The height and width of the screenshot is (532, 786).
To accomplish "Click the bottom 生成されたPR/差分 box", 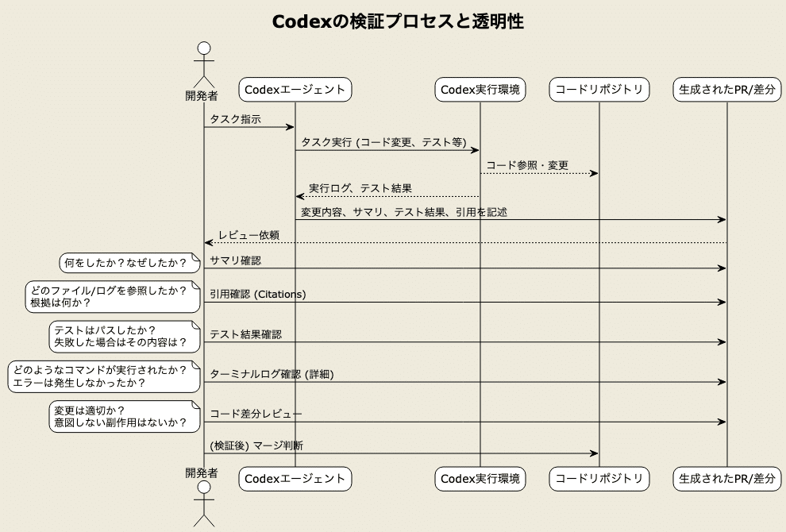I will [726, 479].
